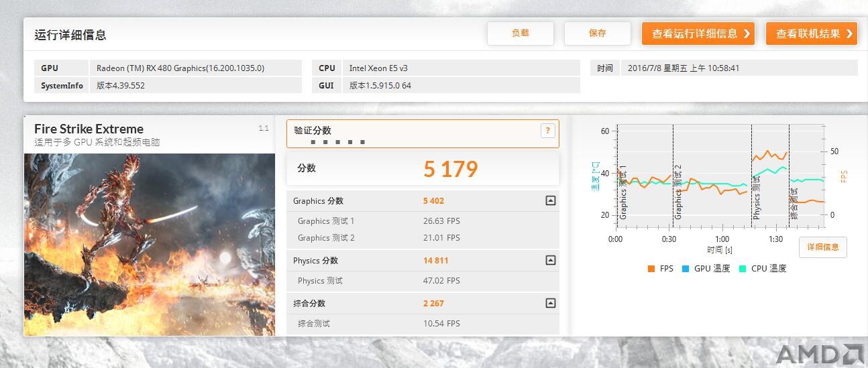The image size is (868, 368).
Task: Select the Graphics score value 5 402
Action: (433, 201)
